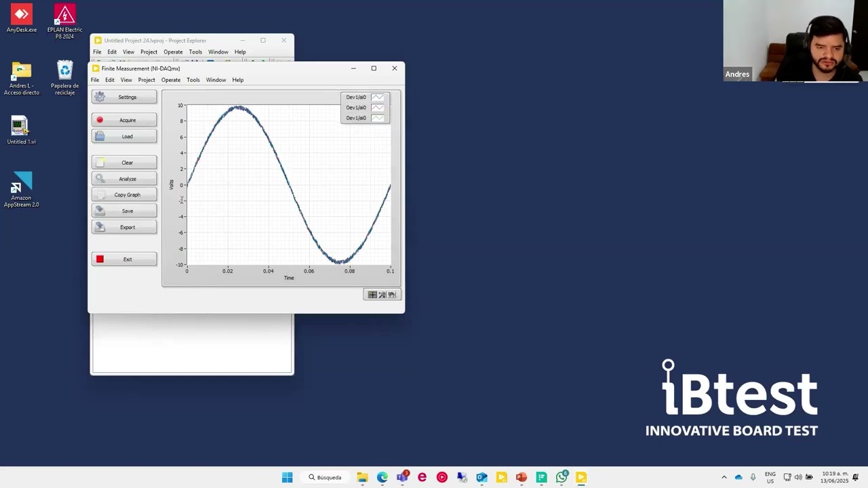Click the -10 y-axis minimum value
This screenshot has width=868, height=488.
point(180,264)
